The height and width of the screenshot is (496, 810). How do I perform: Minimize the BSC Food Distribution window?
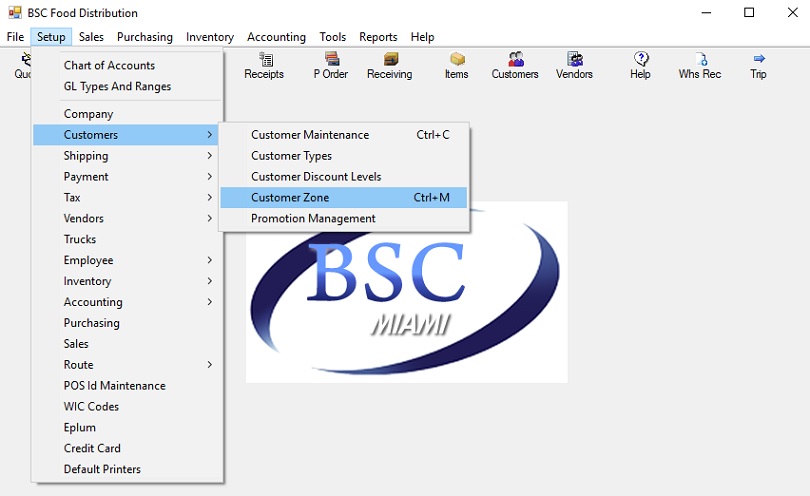point(707,12)
